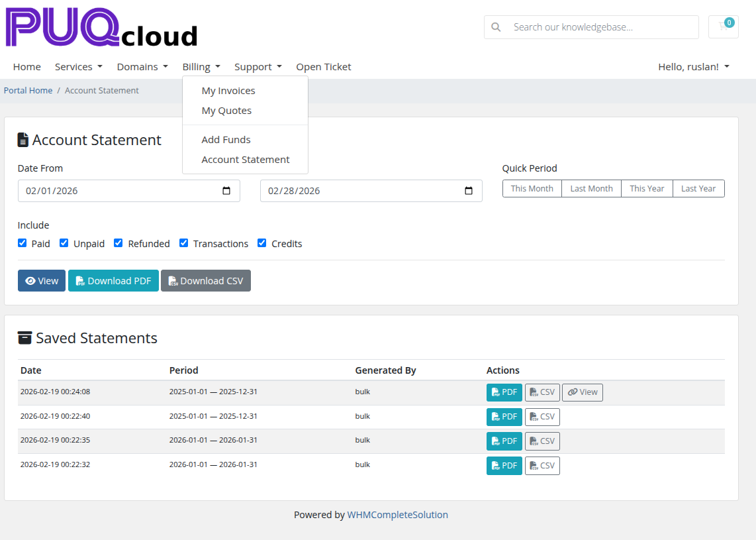
Task: Choose Add Funds in Billing menu
Action: click(x=226, y=140)
